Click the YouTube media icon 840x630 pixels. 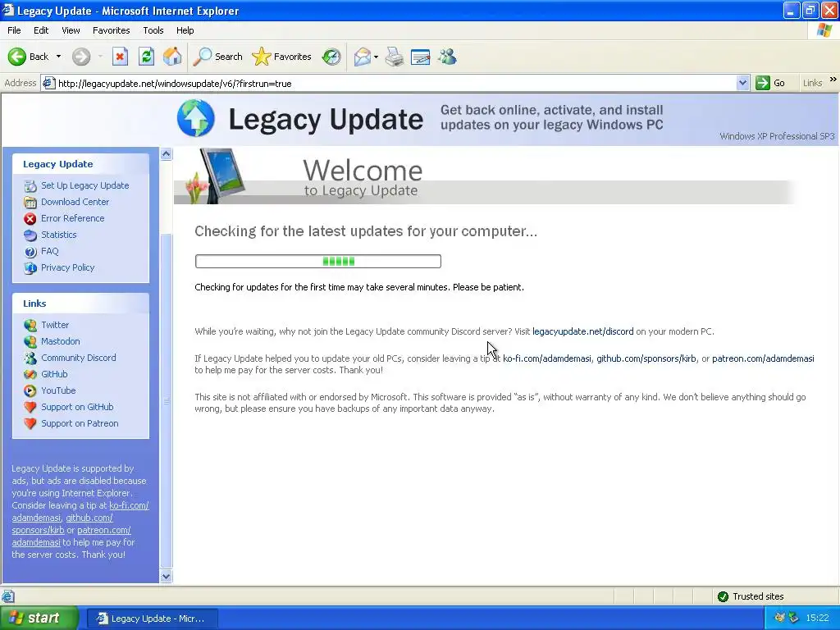[x=30, y=391]
